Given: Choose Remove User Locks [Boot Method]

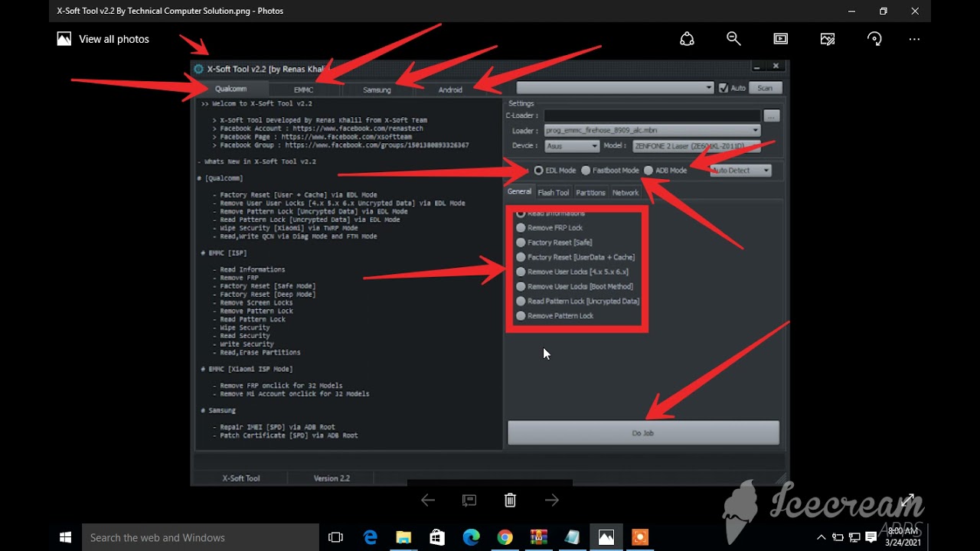Looking at the screenshot, I should pos(521,286).
